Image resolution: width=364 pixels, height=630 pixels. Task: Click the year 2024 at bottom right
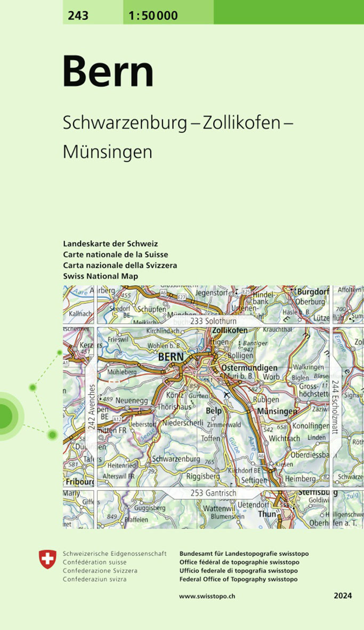pos(343,596)
